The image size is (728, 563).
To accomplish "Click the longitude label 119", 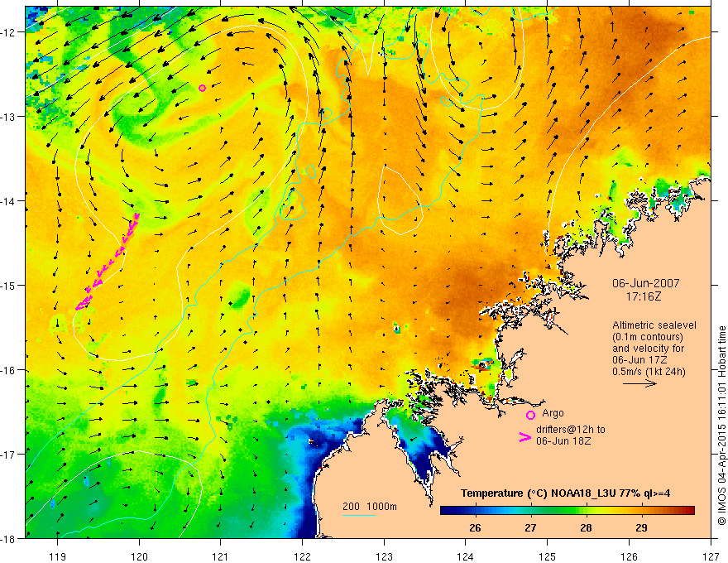I will 58,556.
